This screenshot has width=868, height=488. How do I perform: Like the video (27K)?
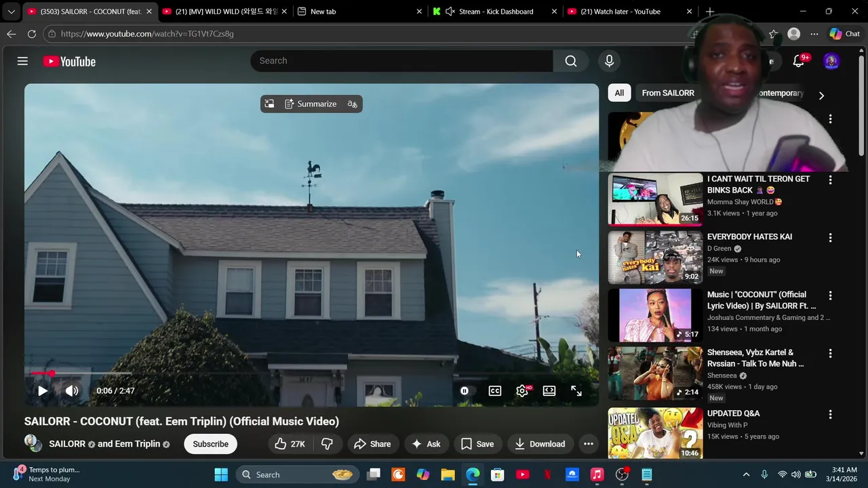290,444
